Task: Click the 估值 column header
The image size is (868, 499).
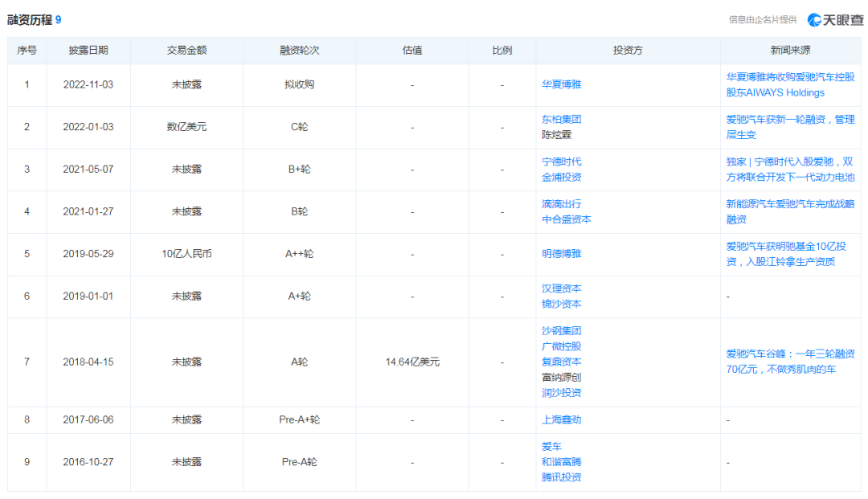Action: click(411, 51)
